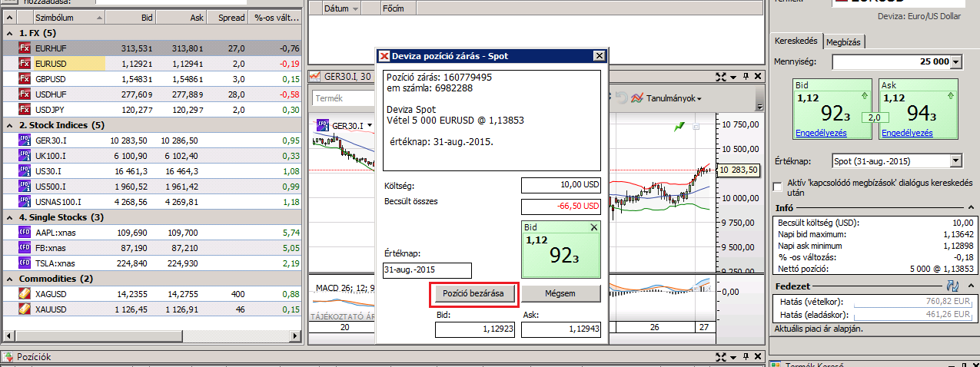Click the Tanulmányok chart studies icon
The image size is (980, 367).
point(636,98)
